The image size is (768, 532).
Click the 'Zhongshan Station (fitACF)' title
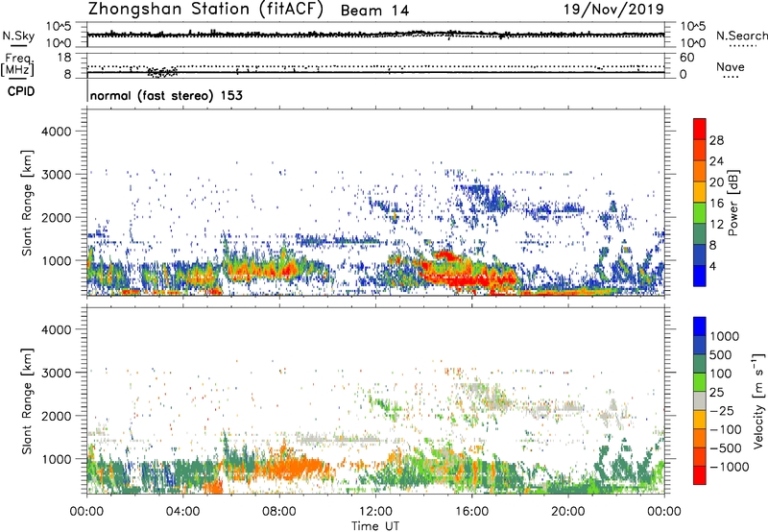[x=205, y=10]
